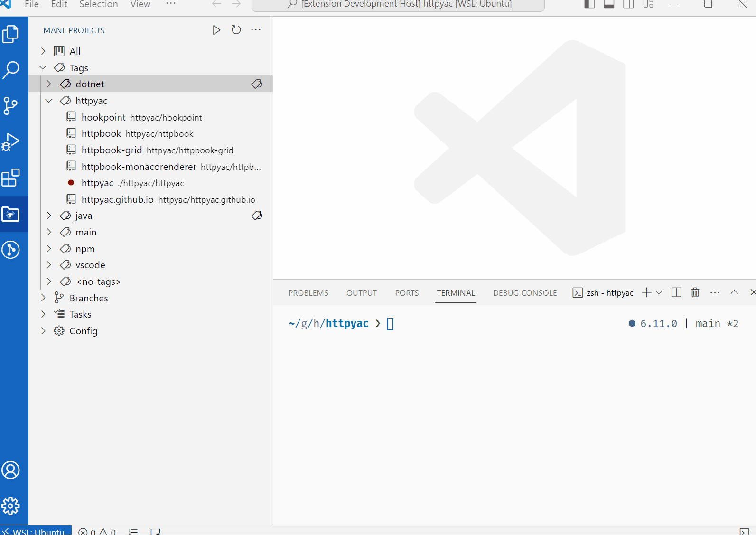This screenshot has width=756, height=535.
Task: Create a new terminal with plus icon
Action: 646,292
